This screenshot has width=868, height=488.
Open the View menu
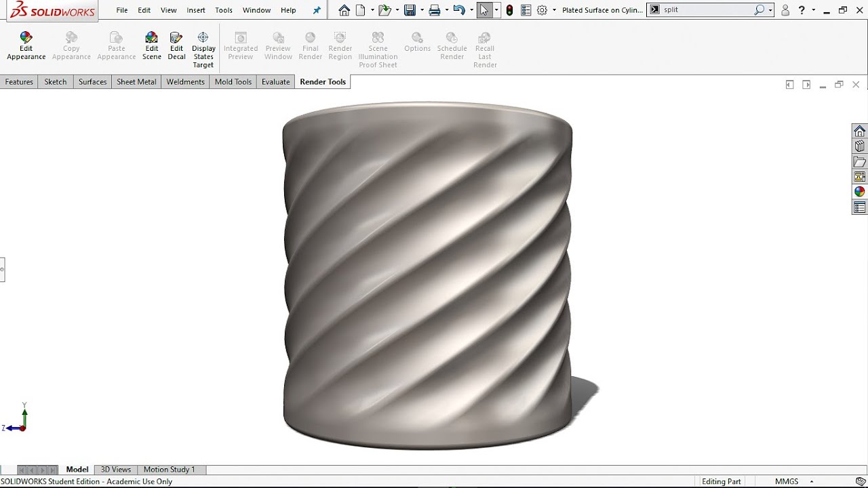pyautogui.click(x=169, y=10)
